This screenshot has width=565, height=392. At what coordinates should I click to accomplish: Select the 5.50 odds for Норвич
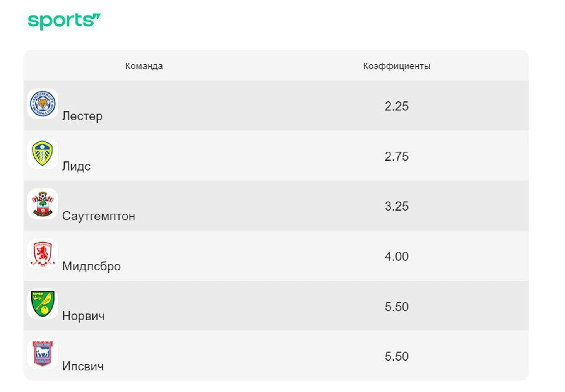point(397,306)
